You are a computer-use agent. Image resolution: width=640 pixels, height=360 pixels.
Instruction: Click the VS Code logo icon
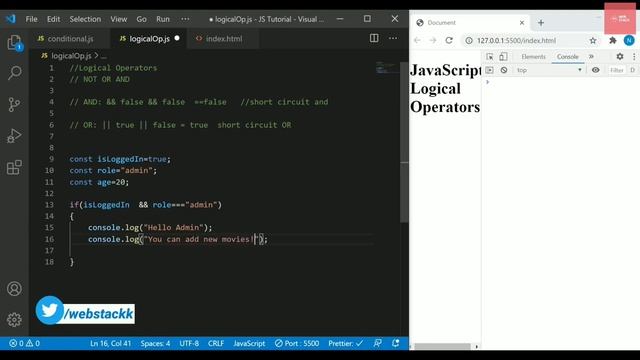coord(11,19)
